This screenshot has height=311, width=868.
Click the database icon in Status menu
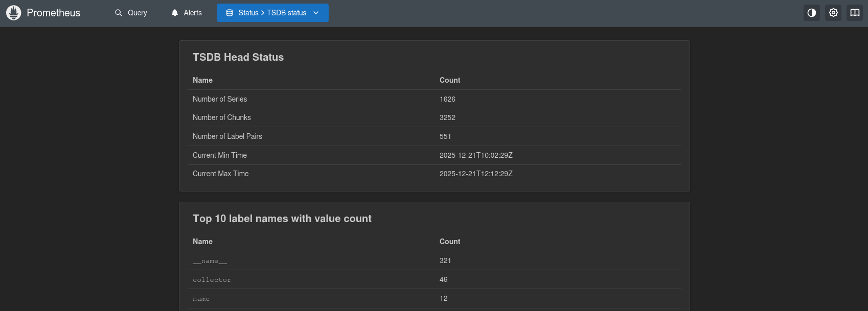(x=230, y=13)
